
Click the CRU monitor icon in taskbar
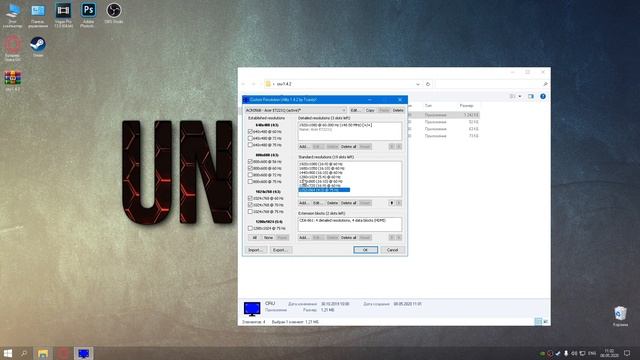tap(84, 353)
